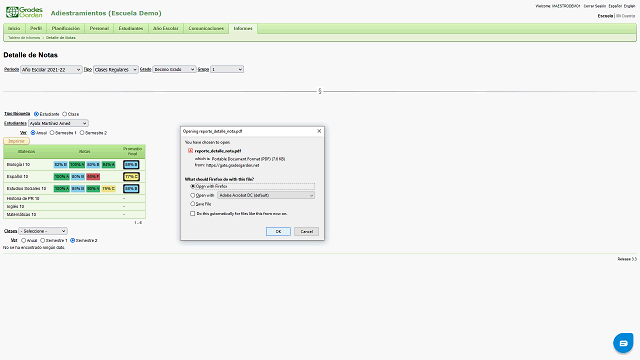The height and width of the screenshot is (360, 640).
Task: Click the Inglés 10 row
Action: click(x=74, y=207)
